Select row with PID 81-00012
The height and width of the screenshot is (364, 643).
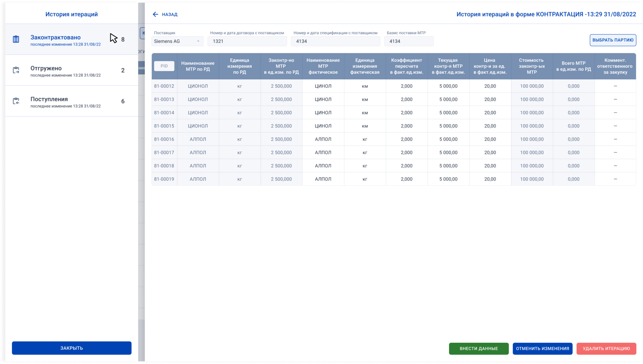(x=394, y=86)
